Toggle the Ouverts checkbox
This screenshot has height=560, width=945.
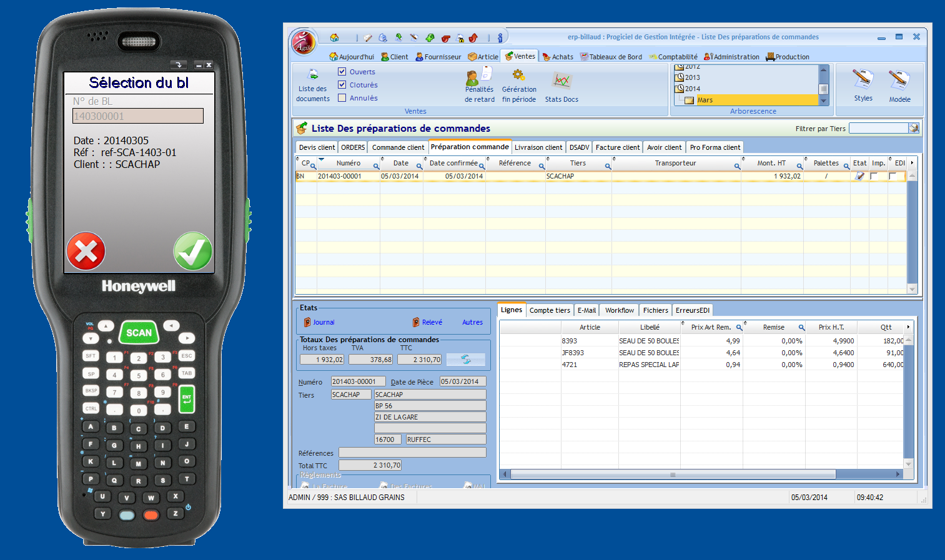click(342, 71)
